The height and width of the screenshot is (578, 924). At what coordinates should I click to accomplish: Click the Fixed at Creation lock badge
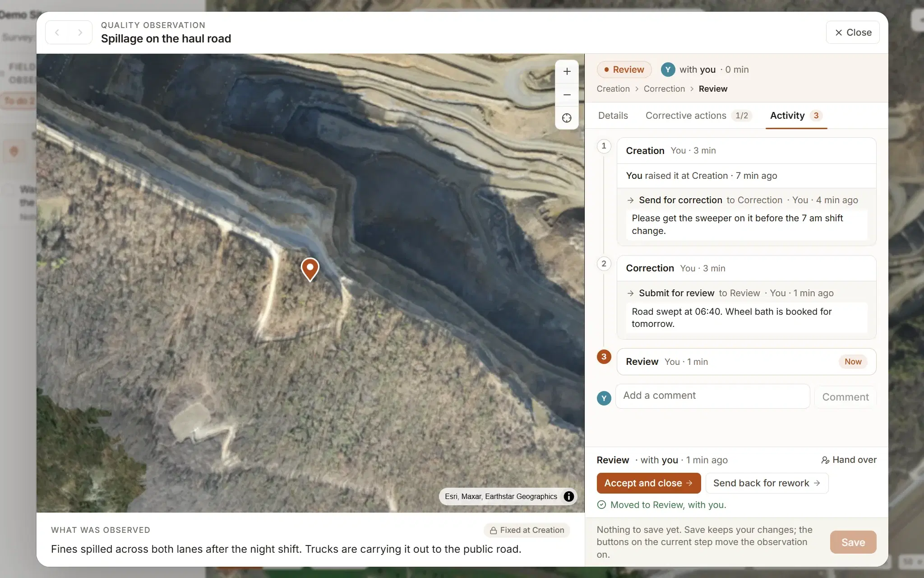[527, 530]
